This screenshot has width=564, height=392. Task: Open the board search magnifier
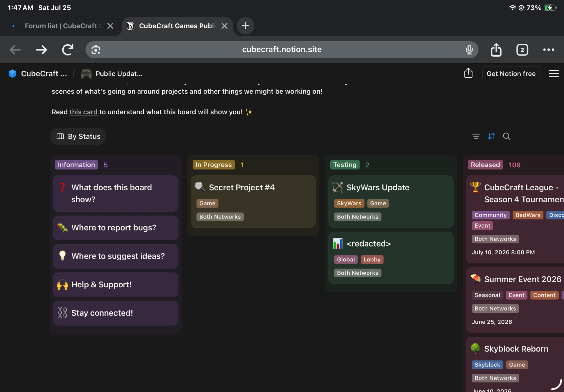(507, 136)
